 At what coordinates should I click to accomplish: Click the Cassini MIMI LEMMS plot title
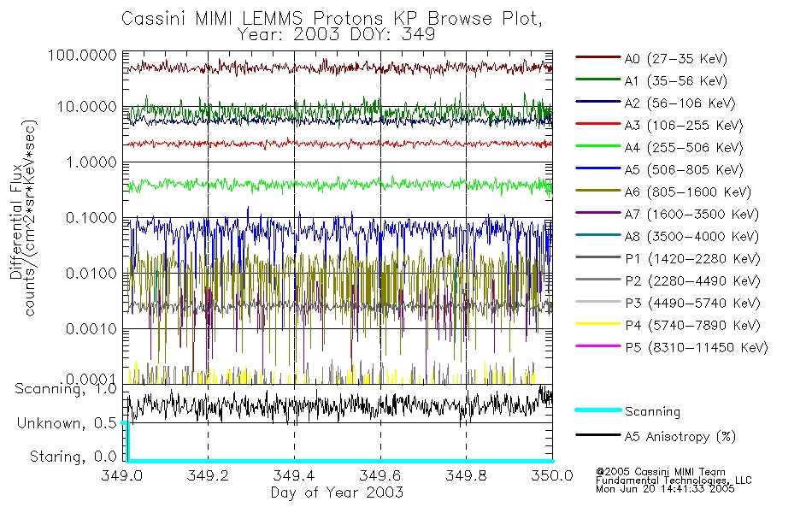click(x=332, y=19)
